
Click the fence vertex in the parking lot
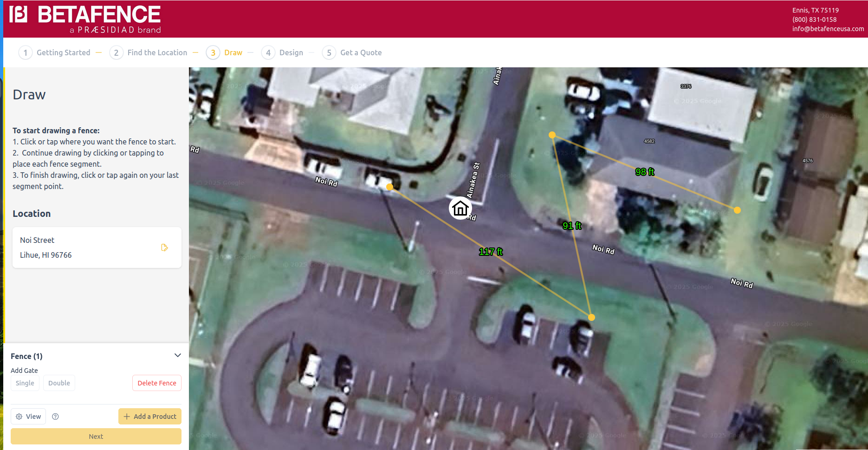click(591, 318)
